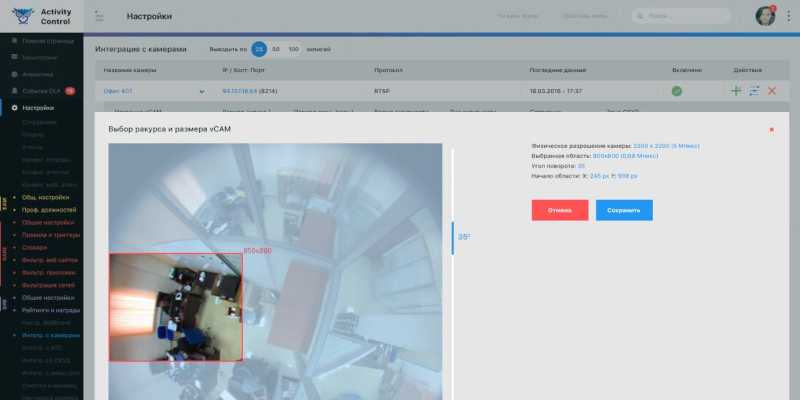Open Общ. настройки yellow sidebar item

pyautogui.click(x=45, y=197)
